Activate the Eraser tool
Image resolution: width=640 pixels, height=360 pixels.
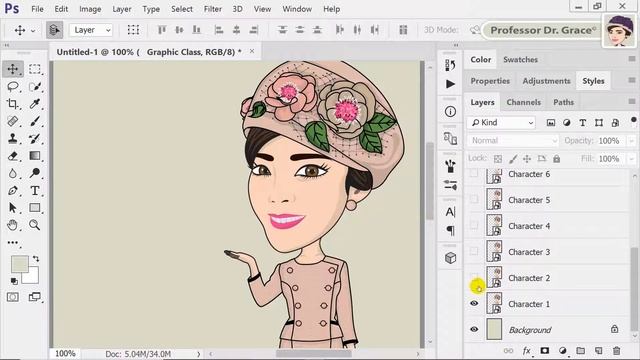point(13,156)
